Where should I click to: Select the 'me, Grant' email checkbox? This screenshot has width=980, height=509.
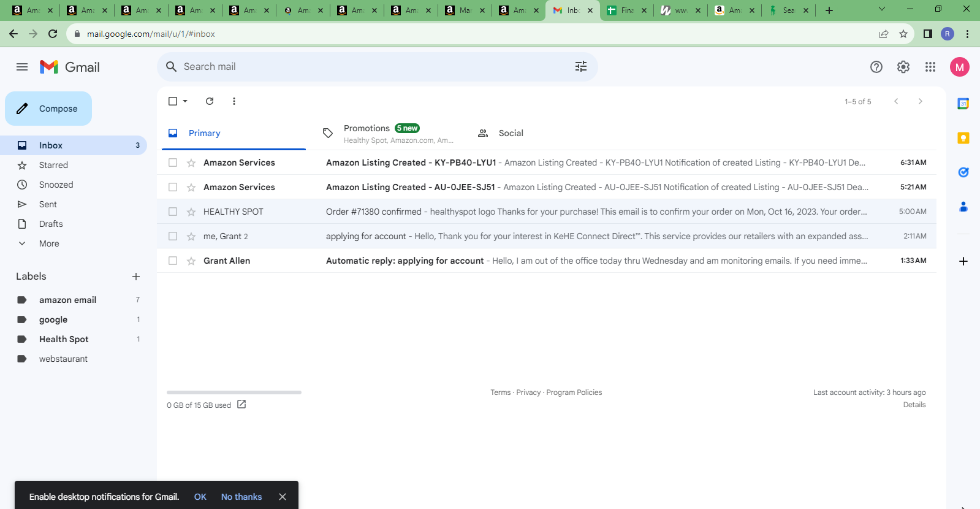pos(173,236)
